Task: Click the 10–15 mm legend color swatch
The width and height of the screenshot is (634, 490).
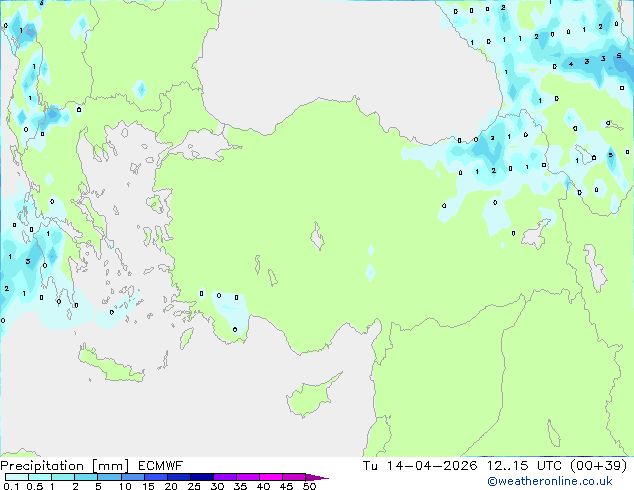Action: coord(132,477)
